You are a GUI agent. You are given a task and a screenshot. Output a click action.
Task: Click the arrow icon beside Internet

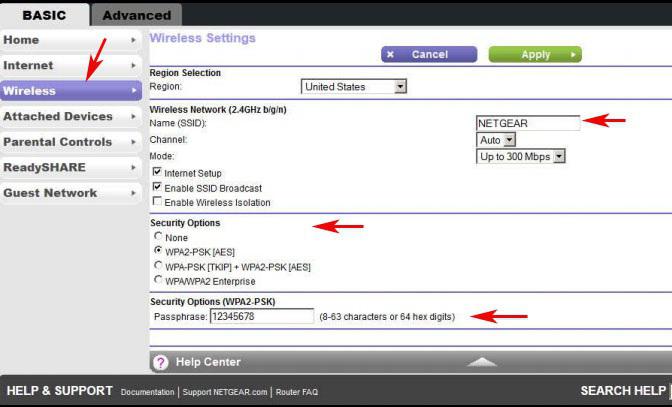pos(133,66)
